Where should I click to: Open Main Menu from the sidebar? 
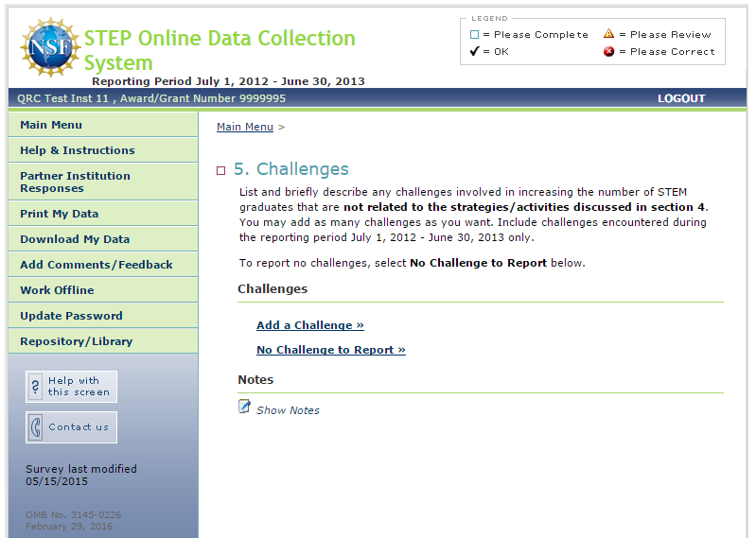(x=51, y=125)
